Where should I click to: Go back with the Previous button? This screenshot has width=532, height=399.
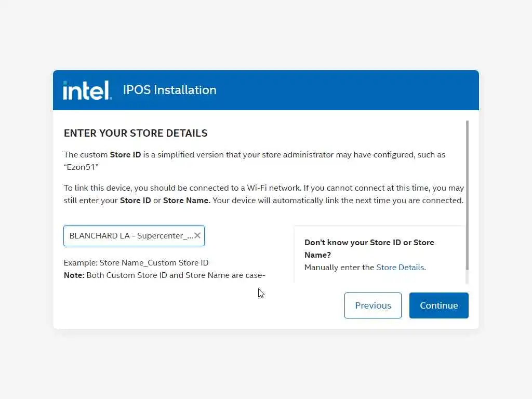tap(373, 305)
